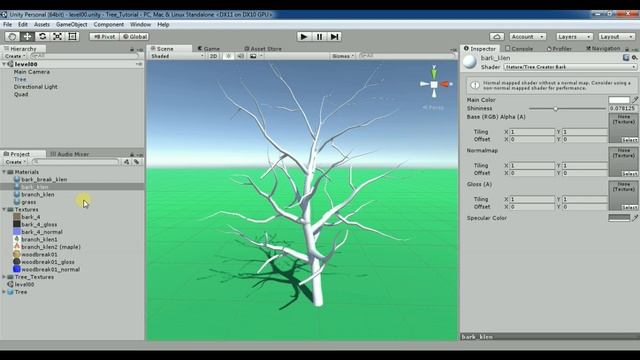This screenshot has width=640, height=360.
Task: Click the Pause button
Action: tap(319, 37)
